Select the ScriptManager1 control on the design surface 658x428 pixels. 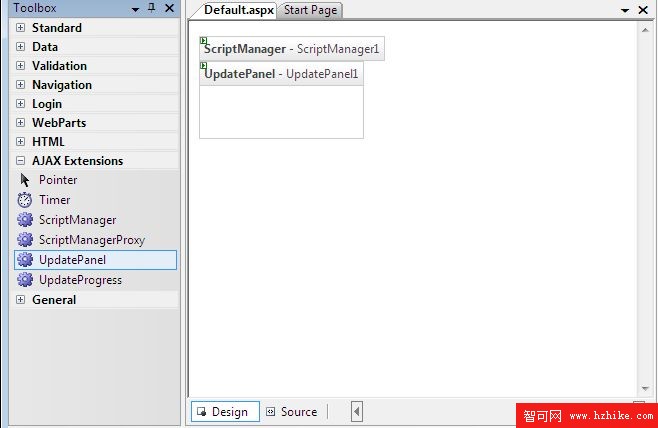coord(292,49)
